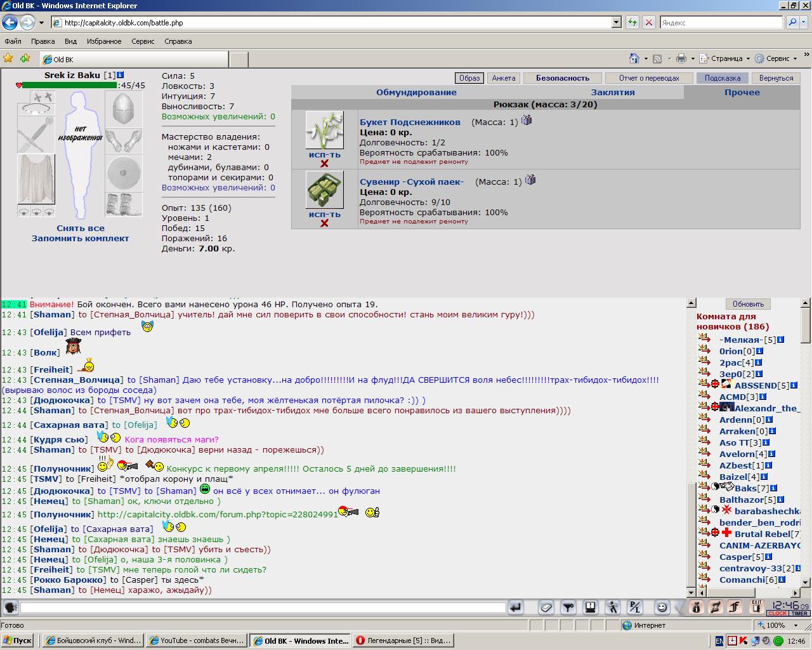The width and height of the screenshot is (812, 650).
Task: Click the Add to Favorites icon
Action: (x=25, y=58)
